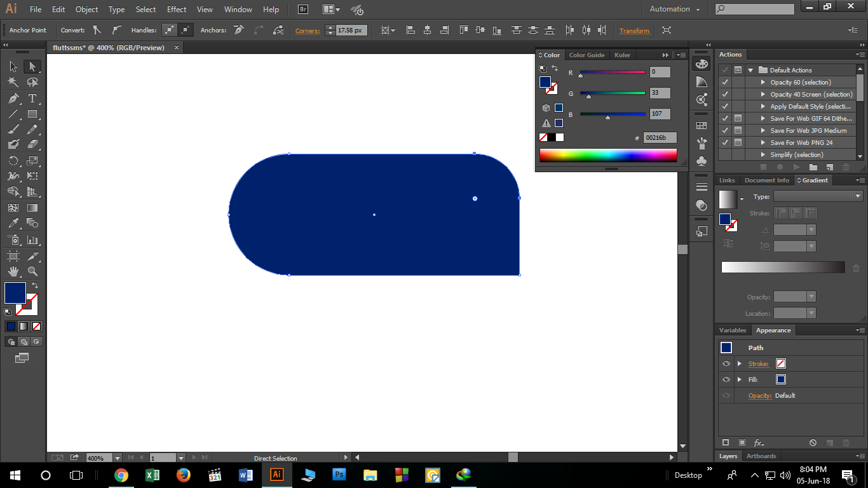Select the Pen tool
The height and width of the screenshot is (488, 868).
[13, 98]
